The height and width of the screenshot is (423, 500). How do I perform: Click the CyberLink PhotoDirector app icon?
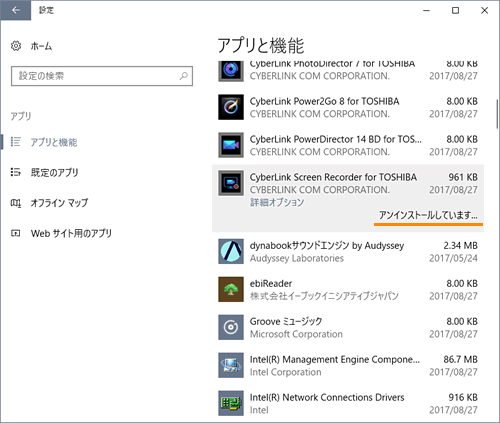pos(231,71)
